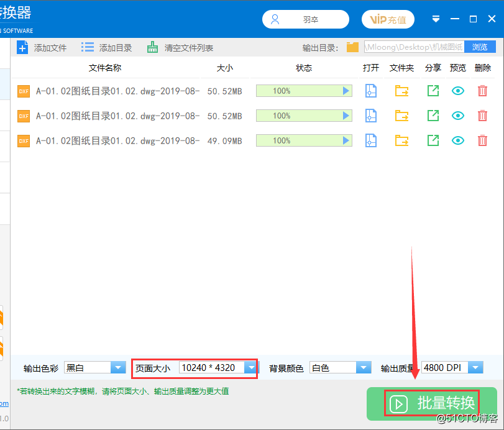The width and height of the screenshot is (504, 430).
Task: Click play arrow on 49.09MB file's progress bar
Action: 346,140
